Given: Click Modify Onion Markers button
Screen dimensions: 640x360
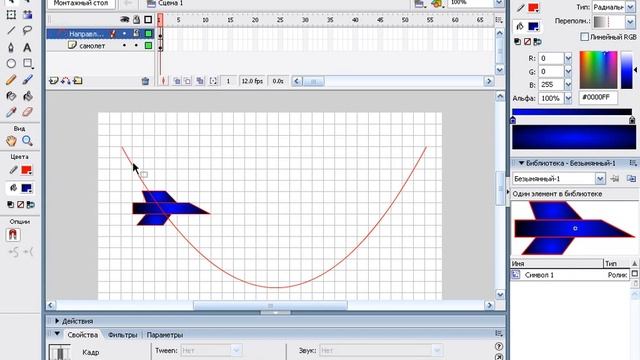Looking at the screenshot, I should (213, 81).
